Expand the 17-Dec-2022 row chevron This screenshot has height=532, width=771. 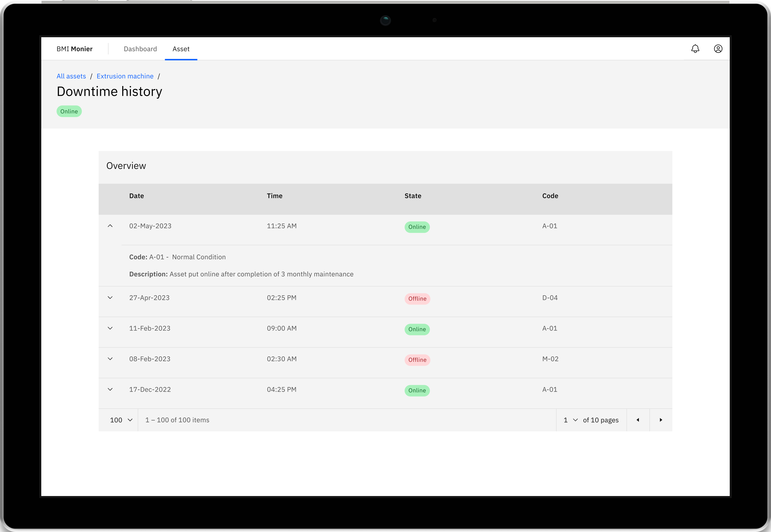pyautogui.click(x=110, y=389)
